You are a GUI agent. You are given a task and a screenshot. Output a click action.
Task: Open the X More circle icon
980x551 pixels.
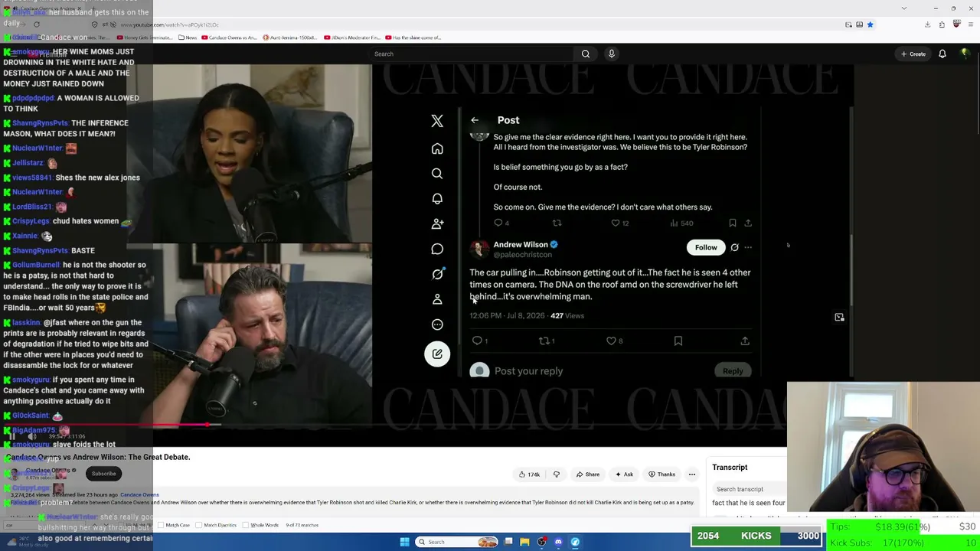437,324
